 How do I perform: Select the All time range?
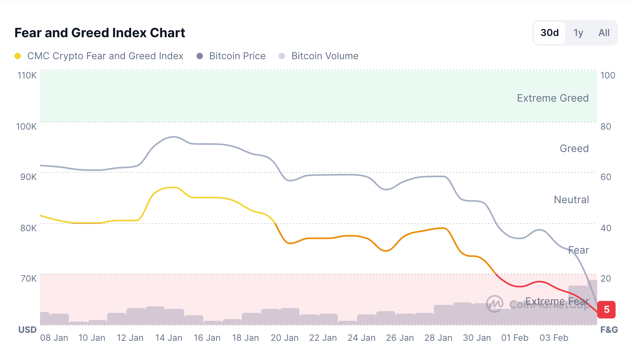(604, 33)
